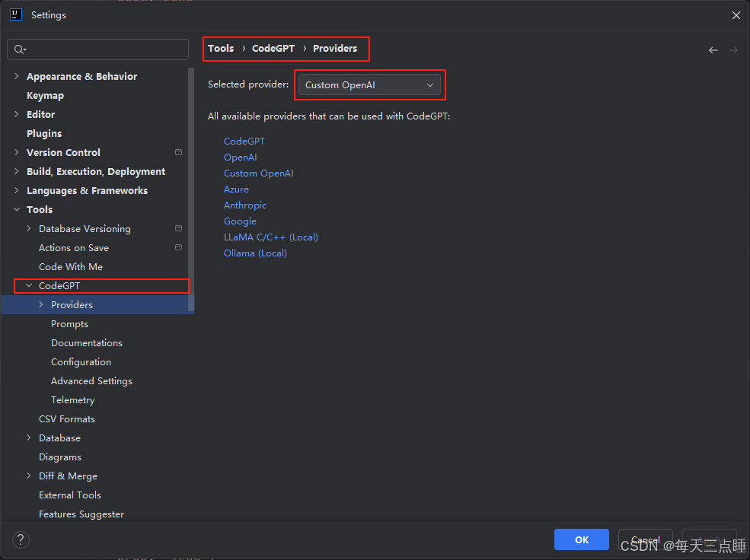This screenshot has width=750, height=560.
Task: Open the OpenAI provider link
Action: [x=240, y=157]
